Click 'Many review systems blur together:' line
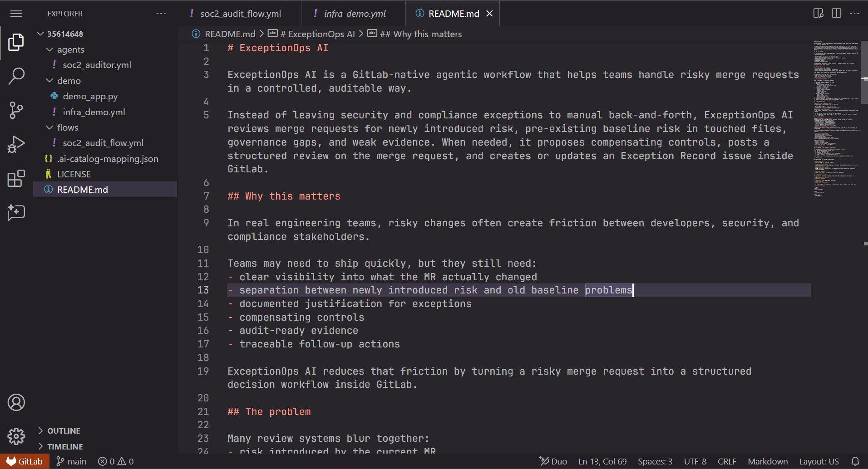Viewport: 868px width, 469px height. click(x=329, y=439)
